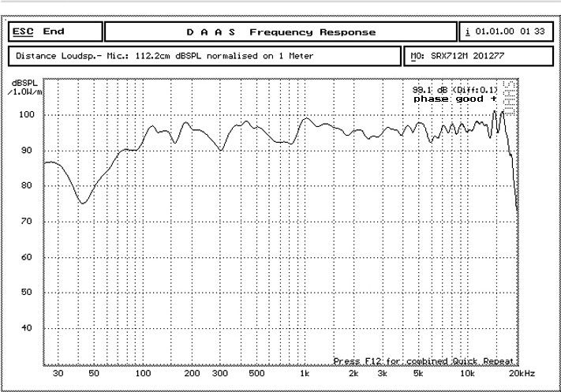
Task: Click the 1k frequency axis label
Action: 305,373
